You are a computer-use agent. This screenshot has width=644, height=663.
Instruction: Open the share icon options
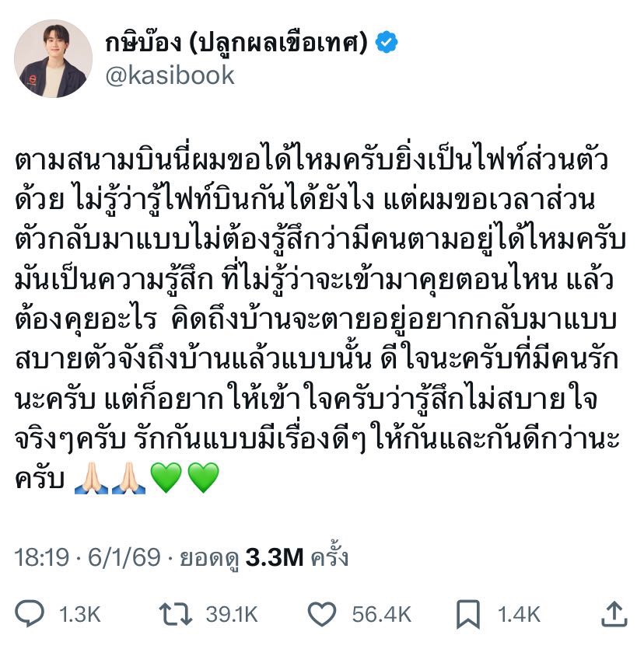tap(614, 614)
